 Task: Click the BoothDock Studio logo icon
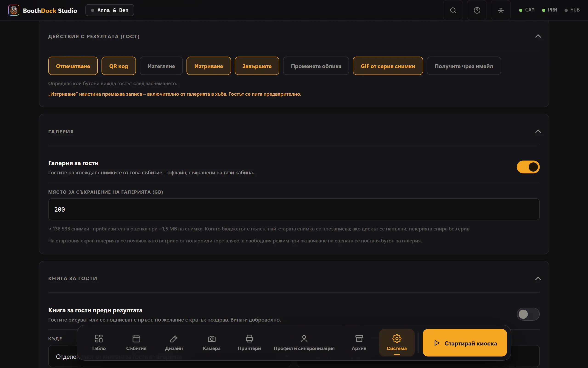click(14, 10)
